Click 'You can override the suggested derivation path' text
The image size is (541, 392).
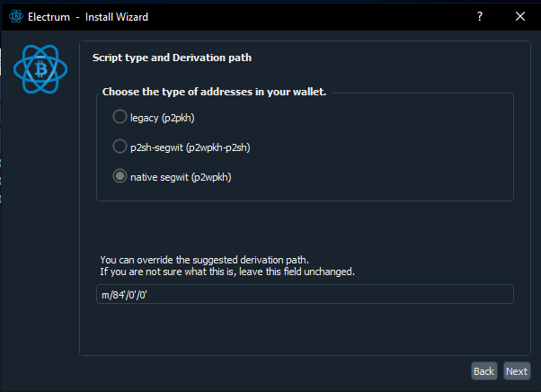(204, 260)
